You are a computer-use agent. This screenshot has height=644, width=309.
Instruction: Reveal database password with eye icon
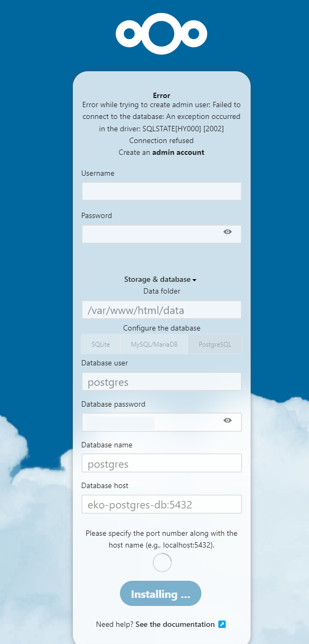(228, 421)
